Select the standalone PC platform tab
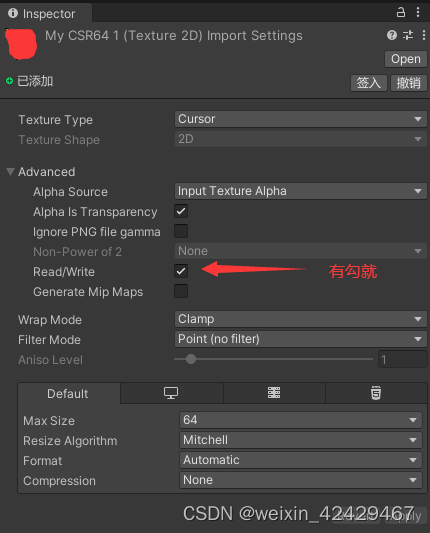Screen dimensions: 430x533 (171, 393)
